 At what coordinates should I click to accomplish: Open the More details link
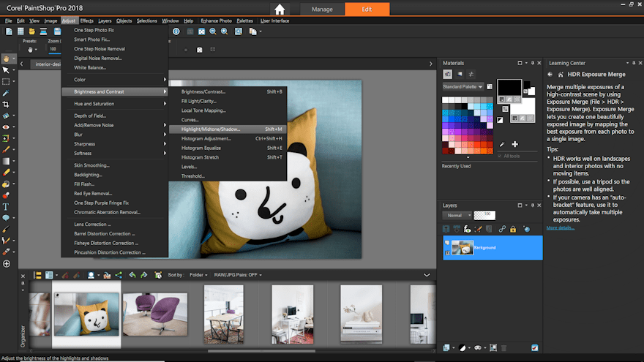point(560,227)
